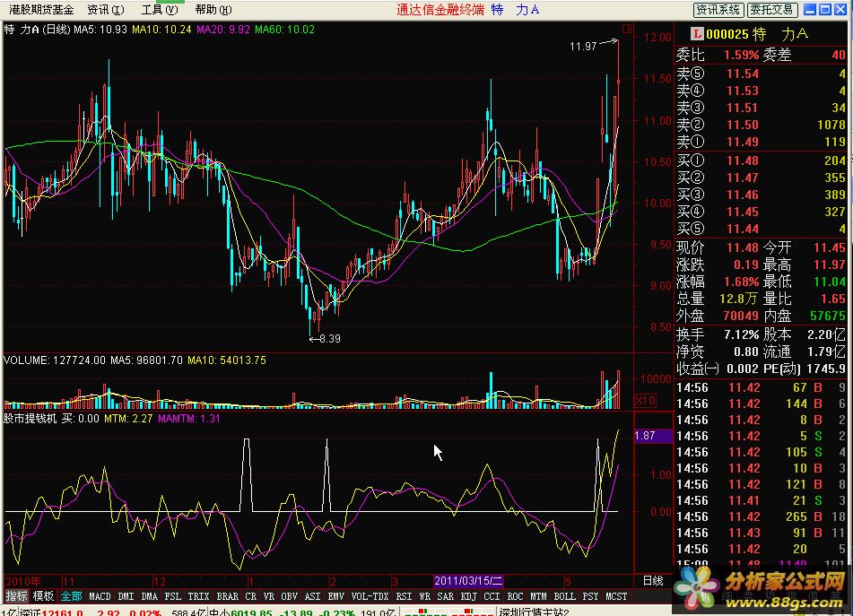Select the TRIX indicator

198,596
